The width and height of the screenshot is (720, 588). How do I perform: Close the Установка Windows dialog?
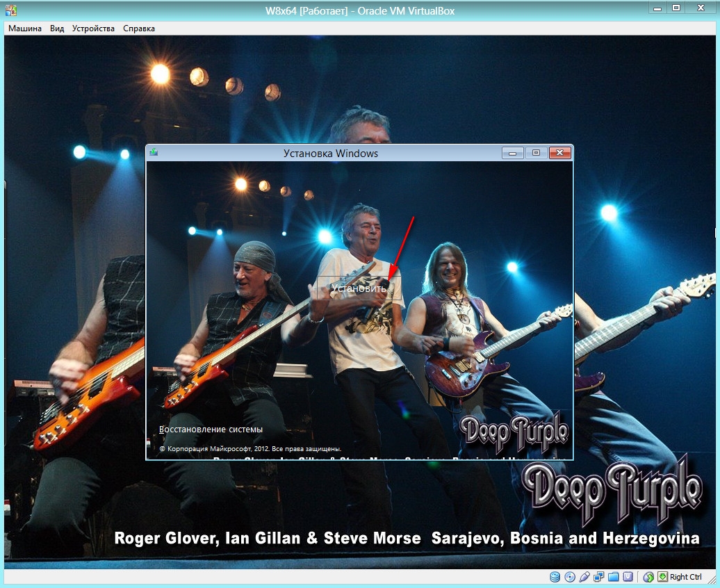559,153
